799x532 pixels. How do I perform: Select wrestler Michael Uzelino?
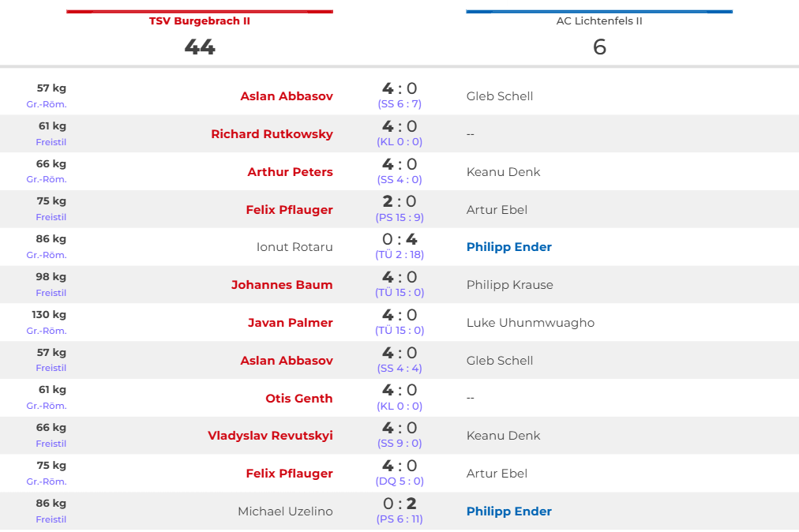pos(285,511)
